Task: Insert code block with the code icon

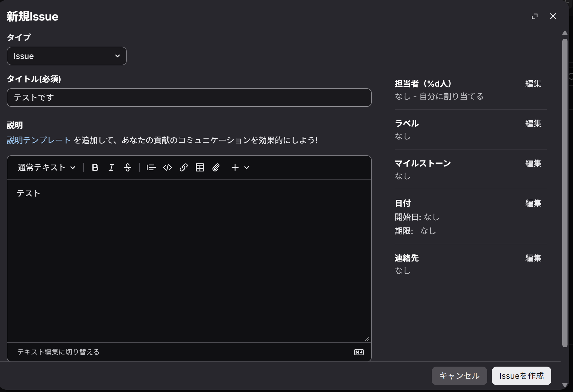Action: [x=167, y=167]
